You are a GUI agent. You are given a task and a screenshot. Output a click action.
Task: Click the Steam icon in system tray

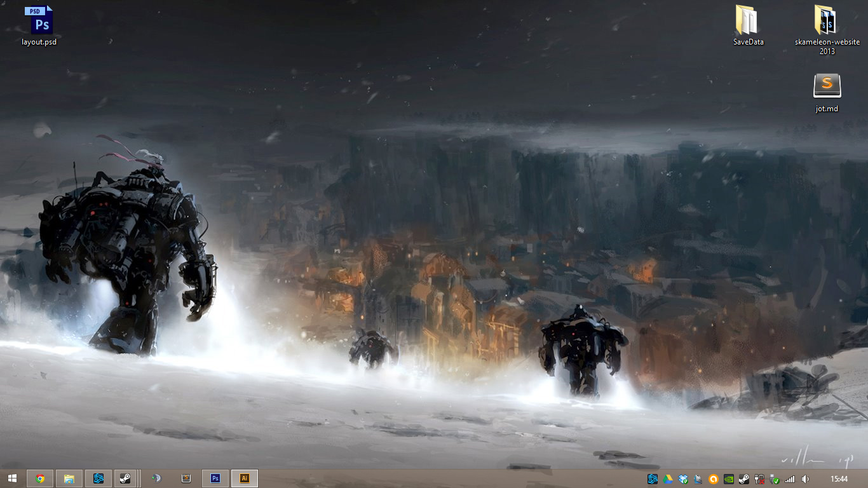pos(743,479)
